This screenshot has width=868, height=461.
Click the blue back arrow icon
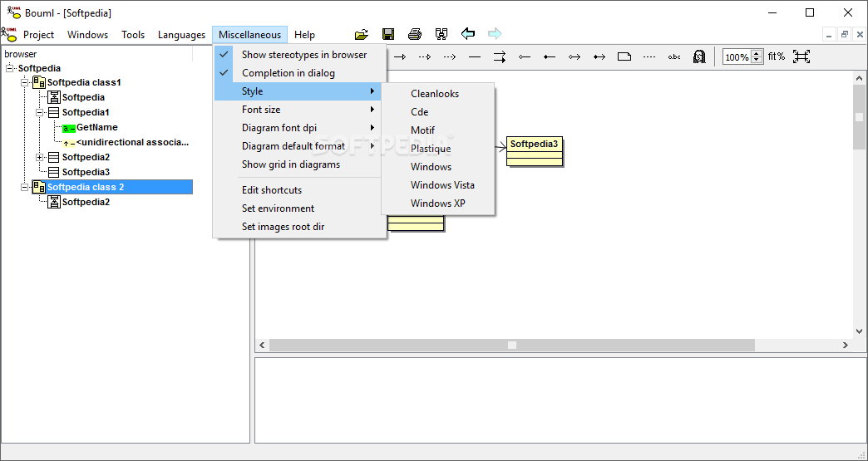pyautogui.click(x=468, y=34)
